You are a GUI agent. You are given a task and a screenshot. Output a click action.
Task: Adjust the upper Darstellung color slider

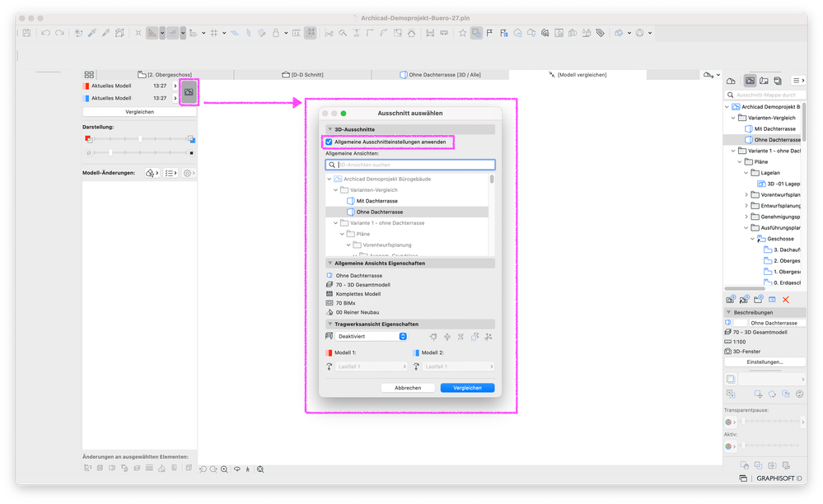[139, 139]
